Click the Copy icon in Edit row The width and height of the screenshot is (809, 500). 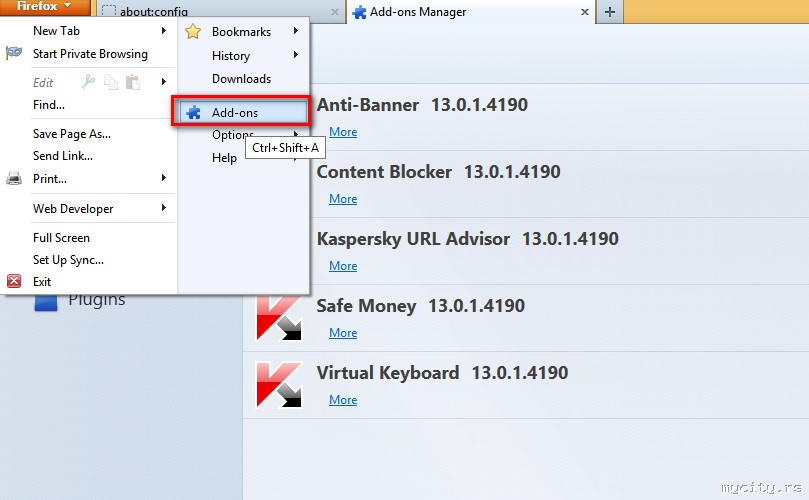click(x=111, y=82)
